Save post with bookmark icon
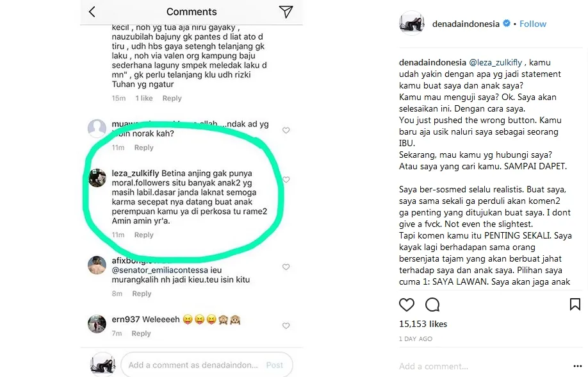 [x=575, y=304]
